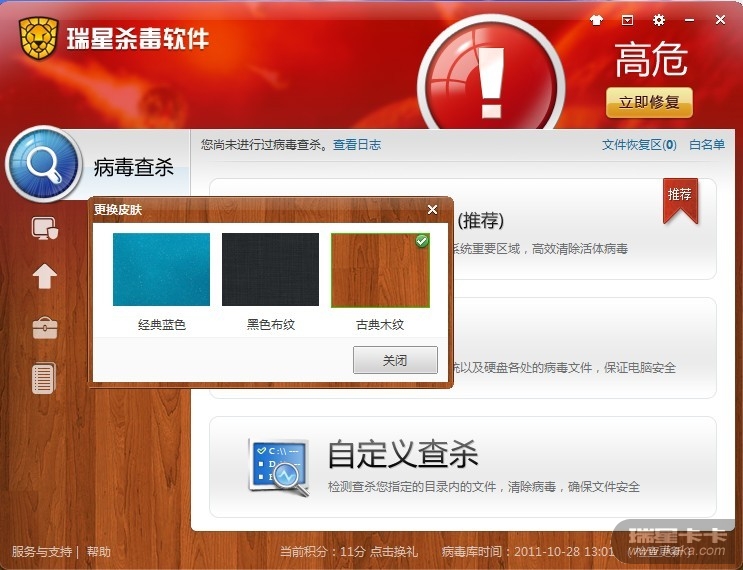Select the virus scan magnifier icon
Image resolution: width=743 pixels, height=570 pixels.
pos(44,164)
